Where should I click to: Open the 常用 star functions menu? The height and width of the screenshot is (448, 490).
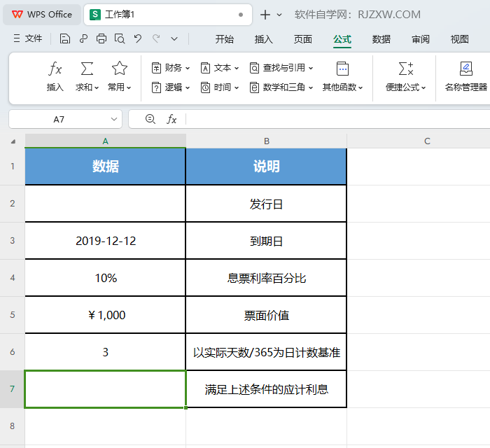pyautogui.click(x=120, y=77)
